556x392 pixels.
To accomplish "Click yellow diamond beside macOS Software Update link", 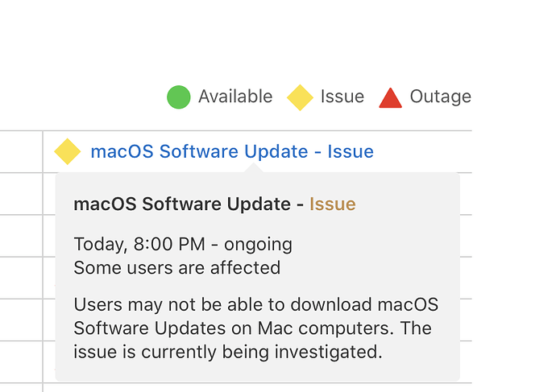I will tap(68, 151).
